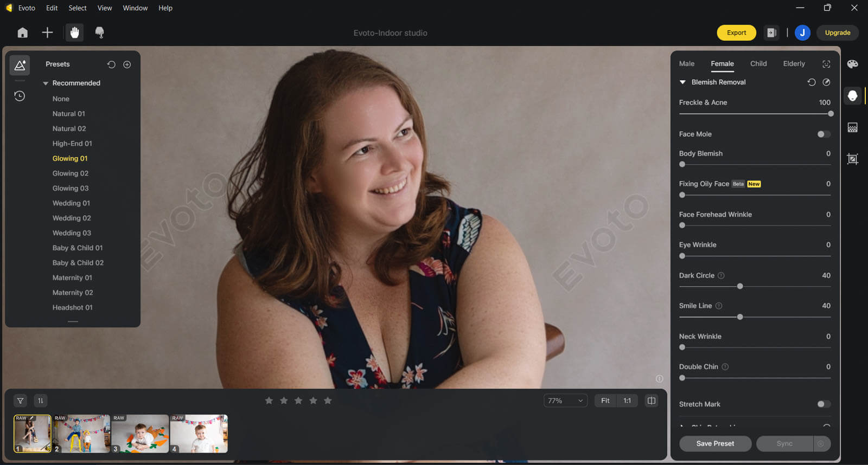Click the yellow Export button
Screen dimensions: 868x465
[x=736, y=33]
